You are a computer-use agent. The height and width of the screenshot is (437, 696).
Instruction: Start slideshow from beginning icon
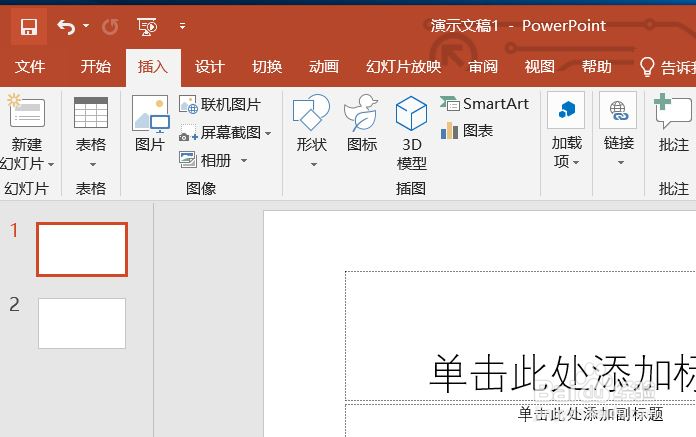[x=147, y=27]
